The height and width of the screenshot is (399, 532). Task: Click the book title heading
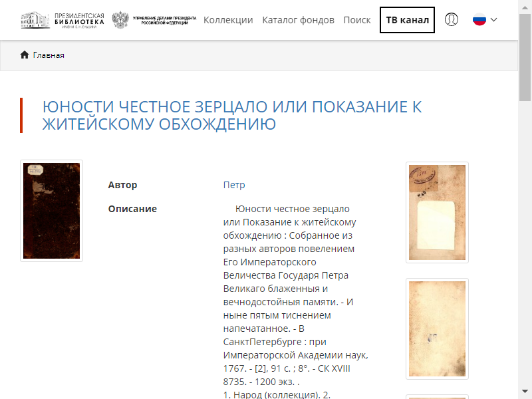tap(232, 115)
